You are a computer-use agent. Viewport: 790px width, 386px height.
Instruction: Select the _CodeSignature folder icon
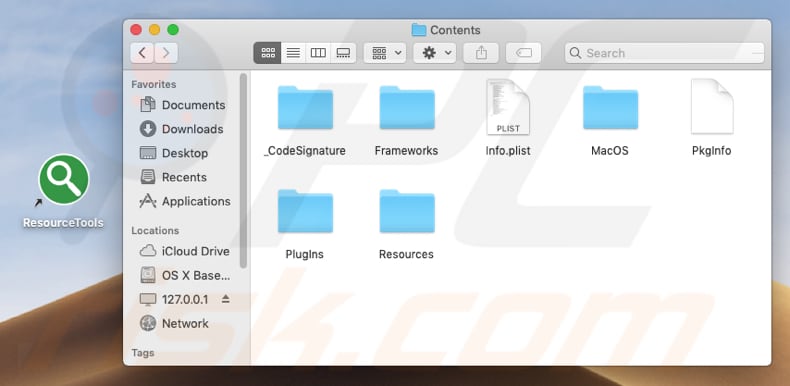coord(305,107)
